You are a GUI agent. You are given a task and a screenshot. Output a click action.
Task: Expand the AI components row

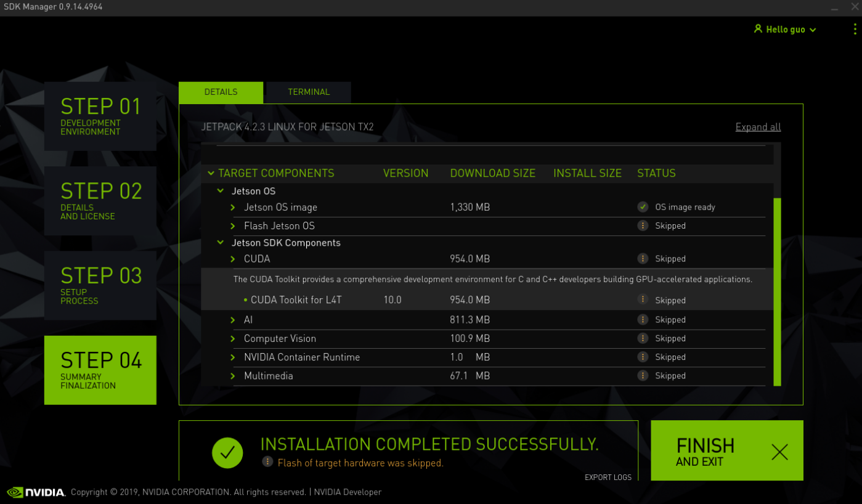[x=233, y=320]
